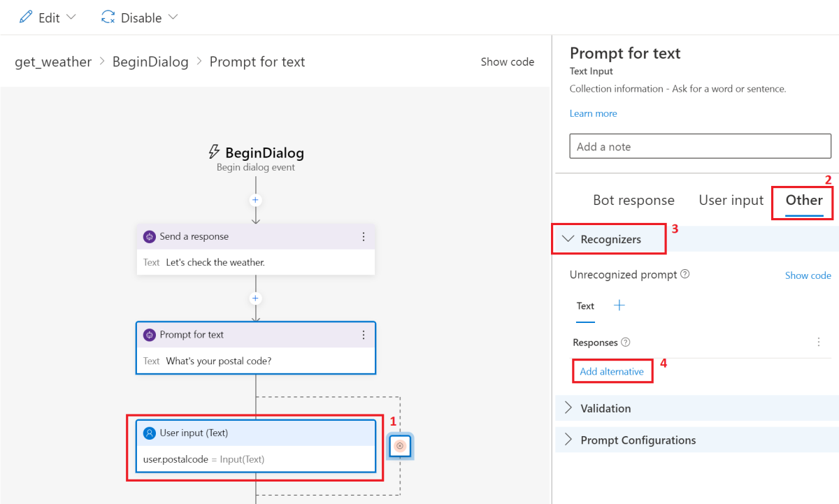
Task: Click the help icon next to Responses
Action: coord(626,343)
